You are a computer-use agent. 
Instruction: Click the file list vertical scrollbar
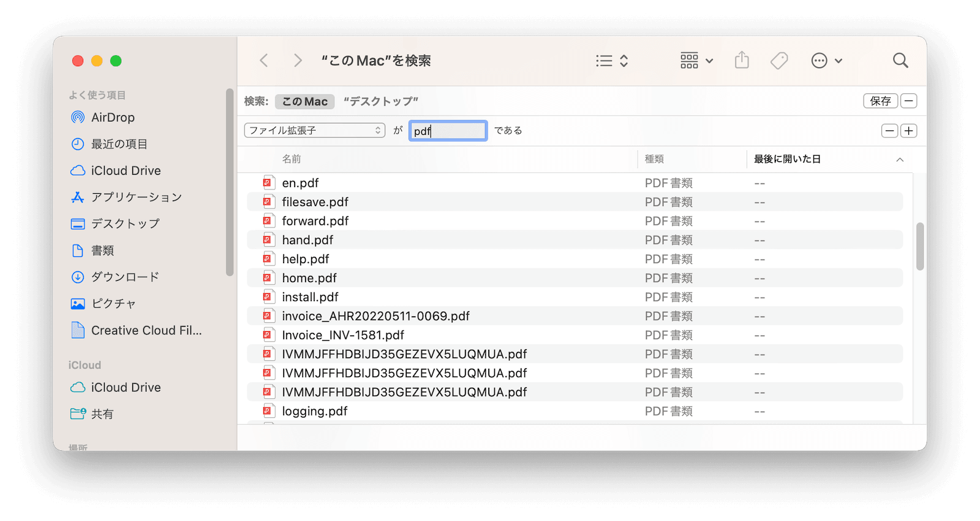[x=919, y=246]
